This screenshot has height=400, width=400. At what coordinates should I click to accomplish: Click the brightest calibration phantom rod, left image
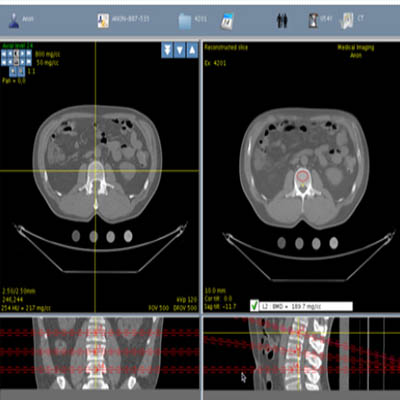[x=128, y=236]
